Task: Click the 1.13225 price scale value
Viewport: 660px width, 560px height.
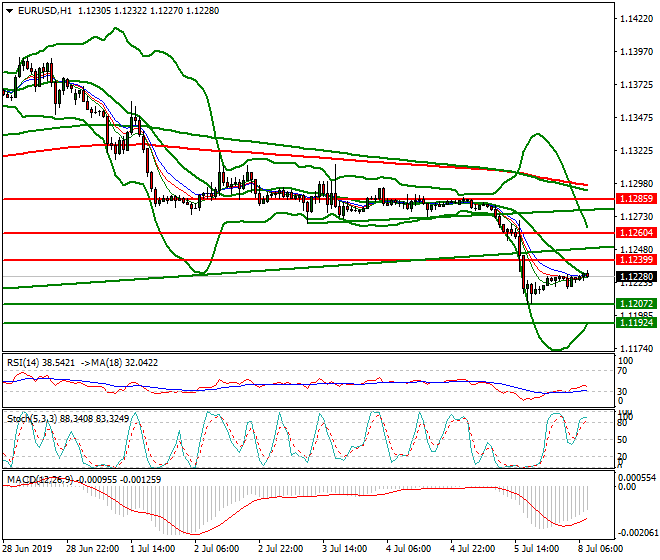Action: (637, 151)
